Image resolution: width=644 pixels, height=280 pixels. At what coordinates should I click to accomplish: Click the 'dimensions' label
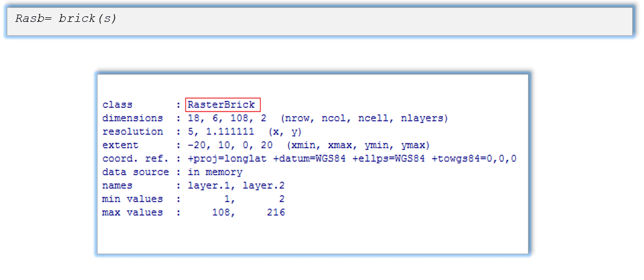[x=132, y=118]
